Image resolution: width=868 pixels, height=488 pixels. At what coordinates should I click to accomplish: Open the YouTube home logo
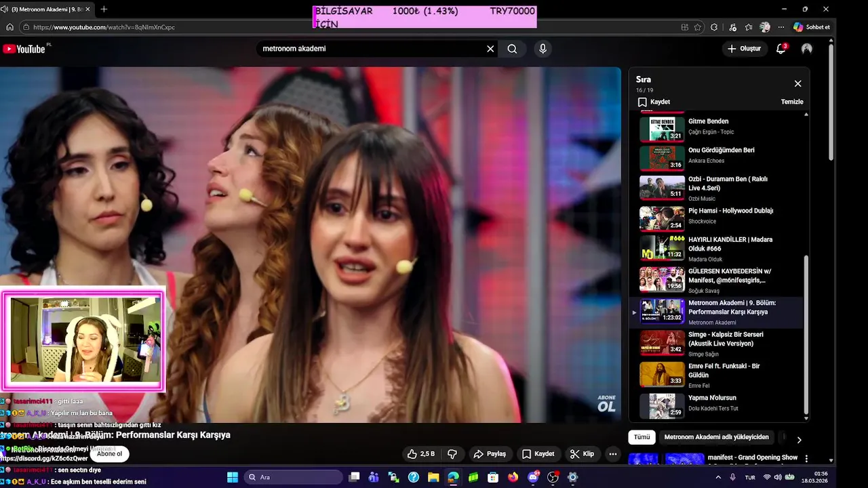click(x=24, y=49)
